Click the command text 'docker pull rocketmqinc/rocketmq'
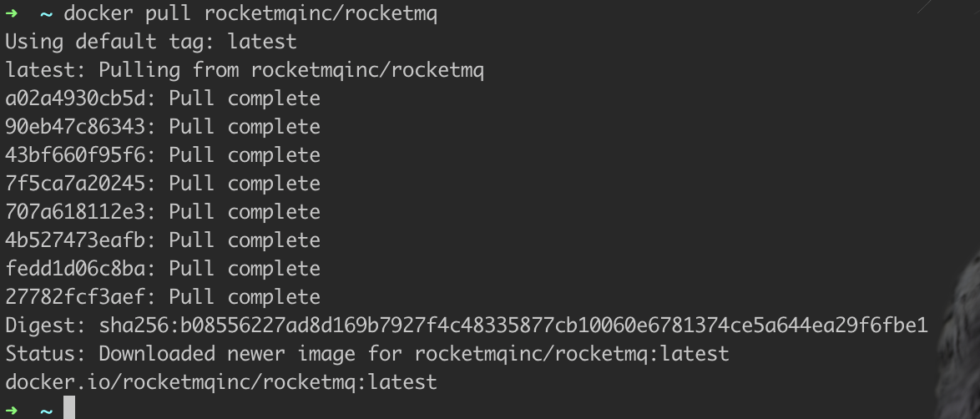 250,14
